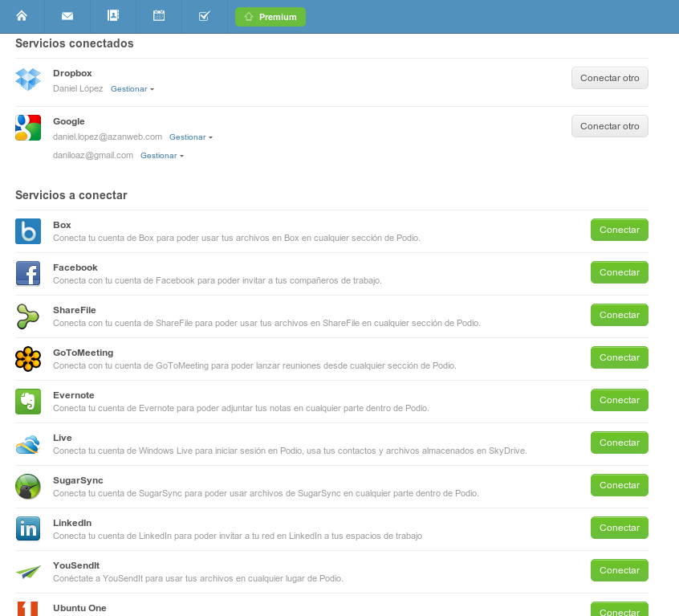Viewport: 679px width, 616px height.
Task: Select the SugarSync service icon
Action: pyautogui.click(x=28, y=487)
